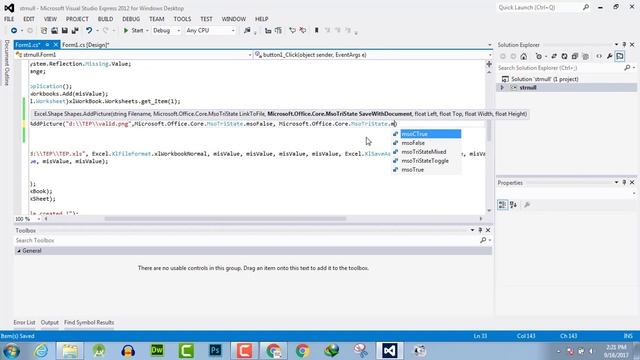
Task: Open the FILE menu
Action: click(x=9, y=19)
